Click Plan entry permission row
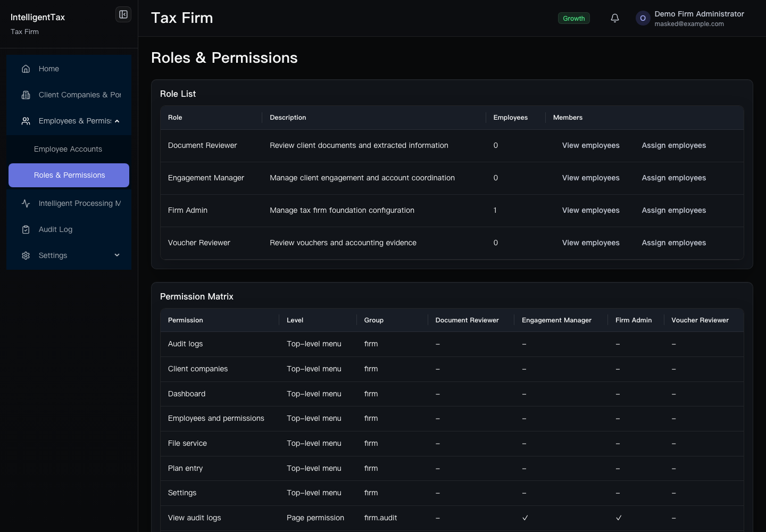The width and height of the screenshot is (766, 532). click(452, 468)
